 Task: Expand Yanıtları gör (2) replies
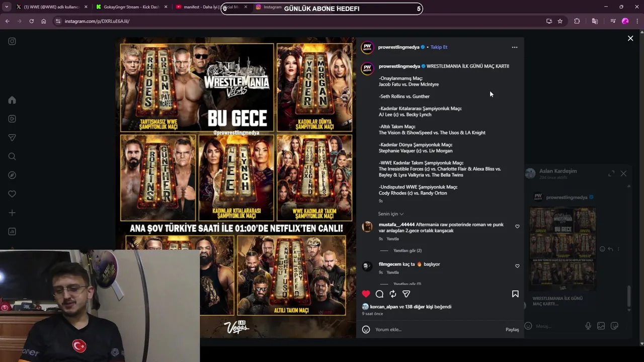click(408, 250)
